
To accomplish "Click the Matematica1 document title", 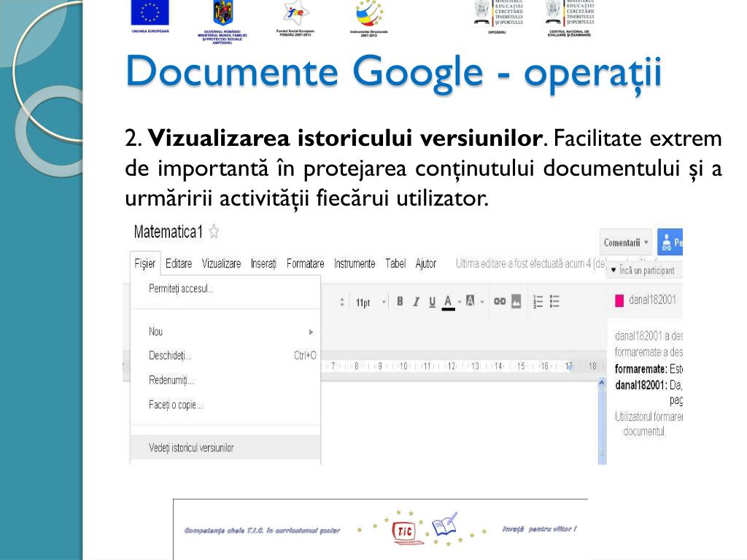I will click(169, 232).
